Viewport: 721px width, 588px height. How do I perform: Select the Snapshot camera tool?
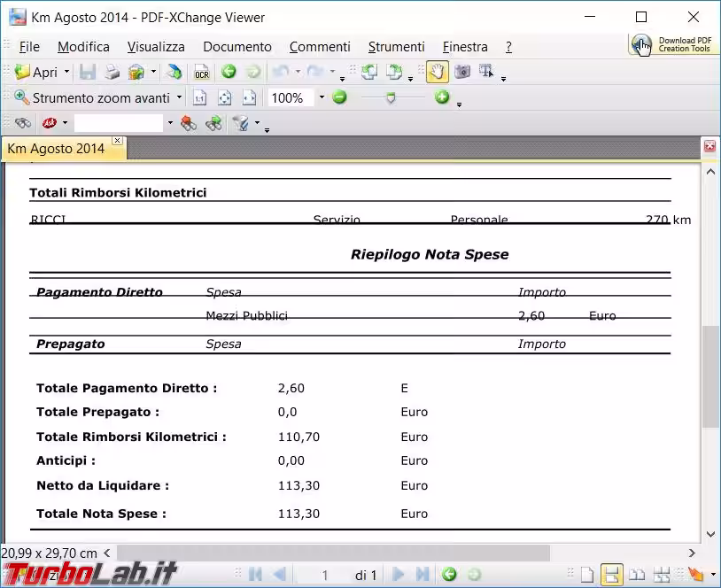pos(461,72)
